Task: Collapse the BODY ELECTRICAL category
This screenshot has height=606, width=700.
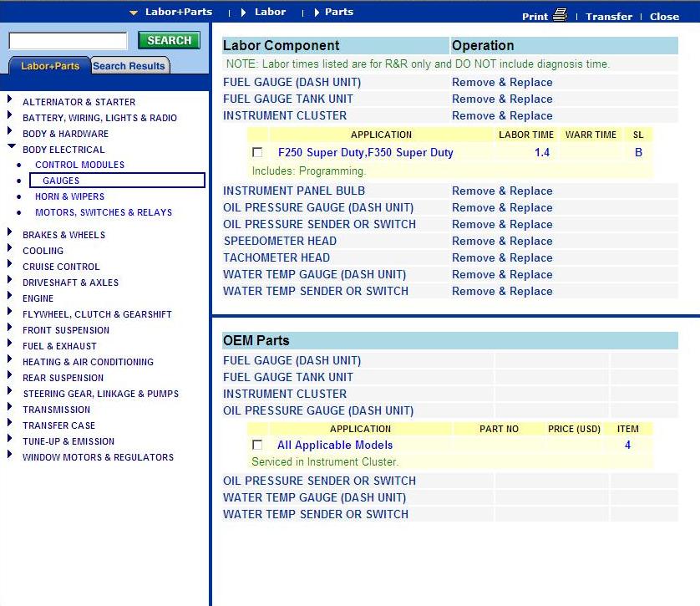Action: pos(11,149)
